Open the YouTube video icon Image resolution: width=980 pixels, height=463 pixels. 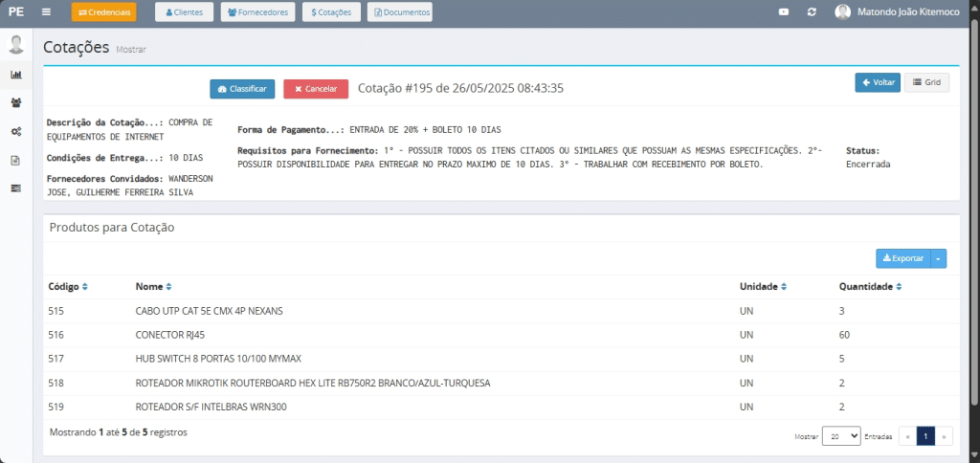click(x=784, y=11)
